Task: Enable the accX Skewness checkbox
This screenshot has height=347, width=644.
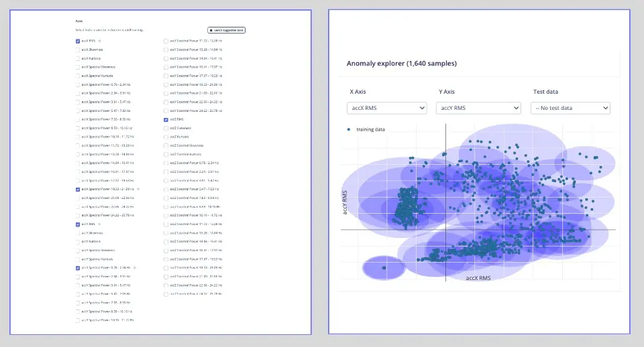Action: 78,50
